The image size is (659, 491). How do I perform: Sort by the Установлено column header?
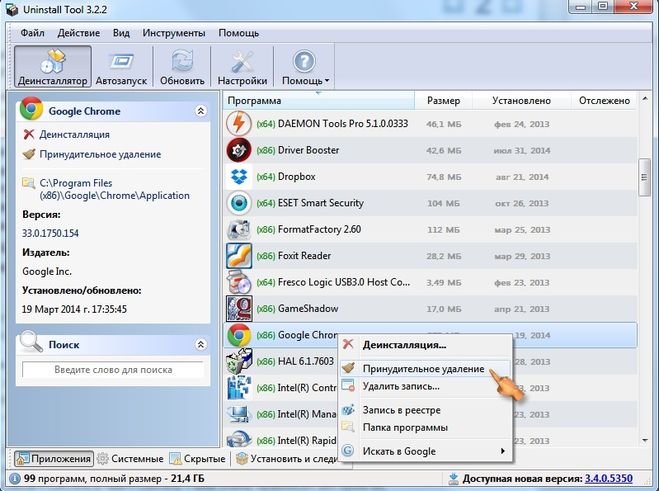522,101
